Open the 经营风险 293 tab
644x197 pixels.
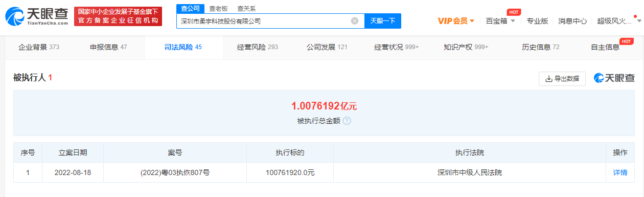(258, 47)
